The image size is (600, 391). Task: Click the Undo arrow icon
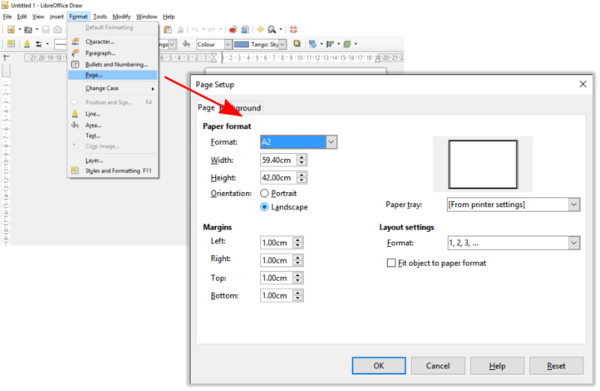(195, 29)
